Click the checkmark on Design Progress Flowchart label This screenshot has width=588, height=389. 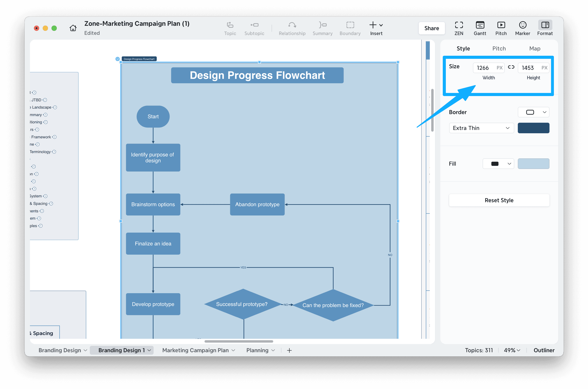click(118, 59)
